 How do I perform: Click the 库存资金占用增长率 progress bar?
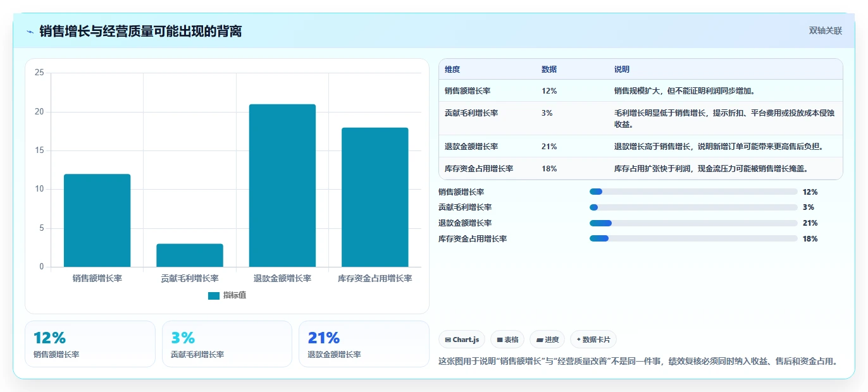coord(693,238)
